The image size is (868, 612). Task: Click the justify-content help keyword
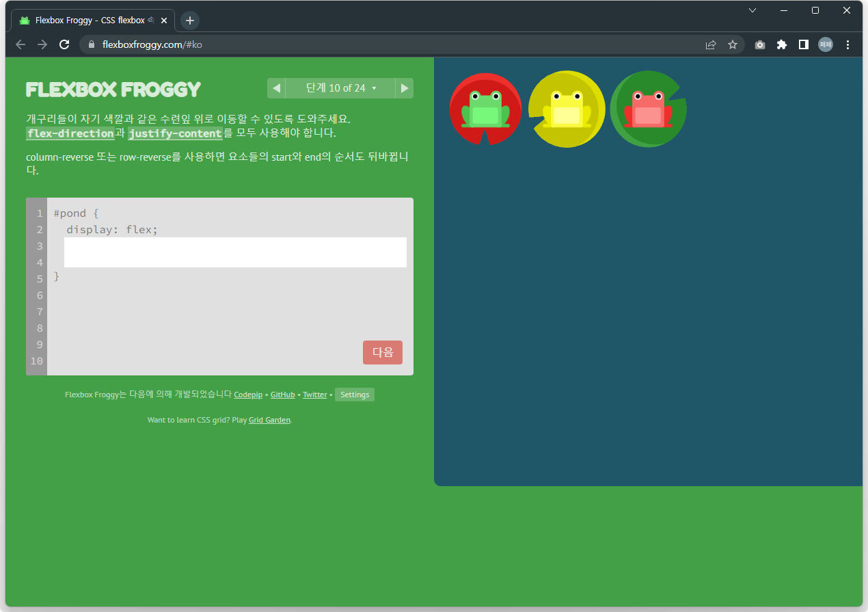[x=175, y=133]
